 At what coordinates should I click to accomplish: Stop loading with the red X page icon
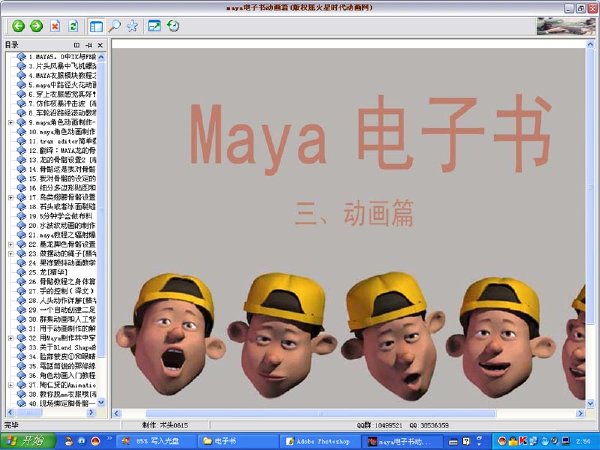[x=55, y=26]
